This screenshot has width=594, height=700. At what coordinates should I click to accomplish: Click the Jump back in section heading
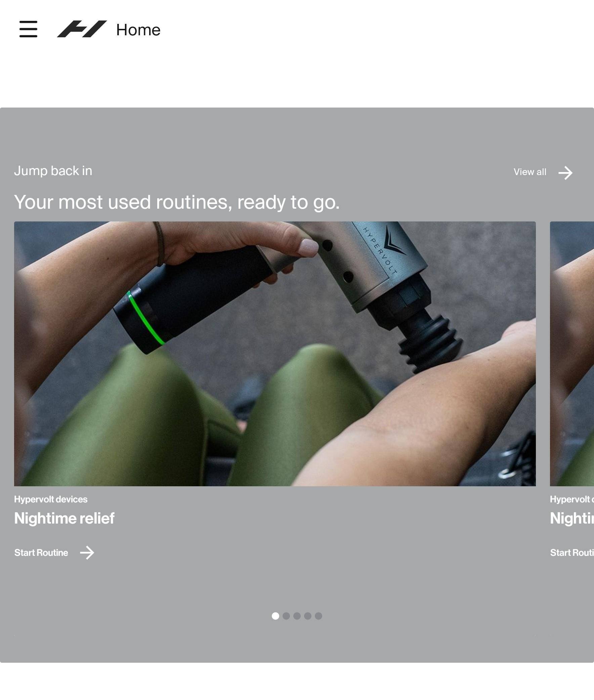tap(53, 171)
